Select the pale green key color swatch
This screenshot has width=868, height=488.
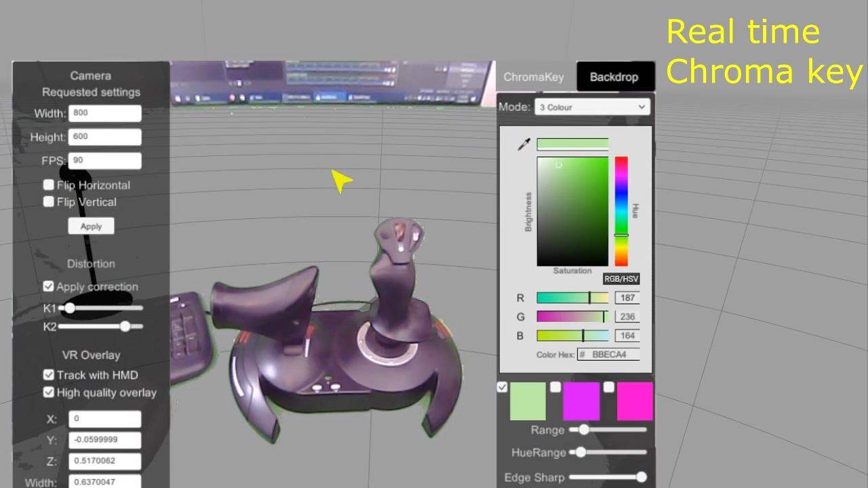528,401
